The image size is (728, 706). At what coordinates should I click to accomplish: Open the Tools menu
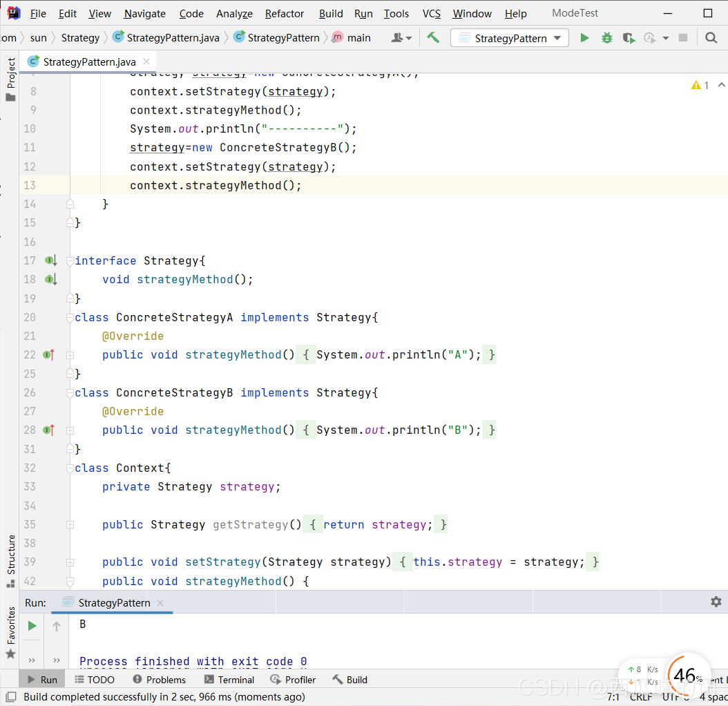click(396, 13)
